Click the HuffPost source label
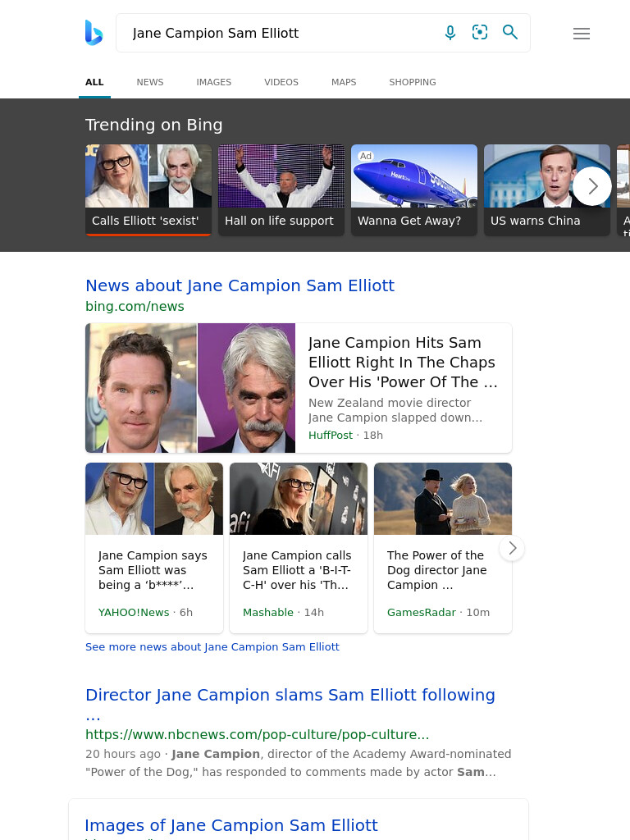Image resolution: width=630 pixels, height=840 pixels. click(x=331, y=435)
